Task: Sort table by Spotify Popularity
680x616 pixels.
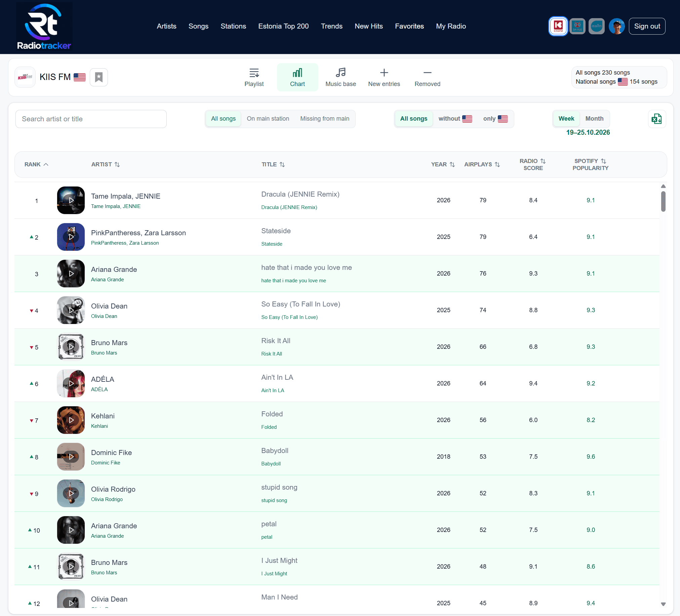Action: click(x=590, y=165)
